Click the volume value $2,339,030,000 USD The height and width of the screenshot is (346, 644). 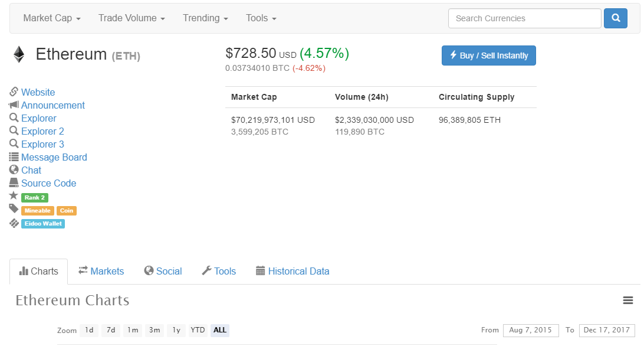[374, 120]
